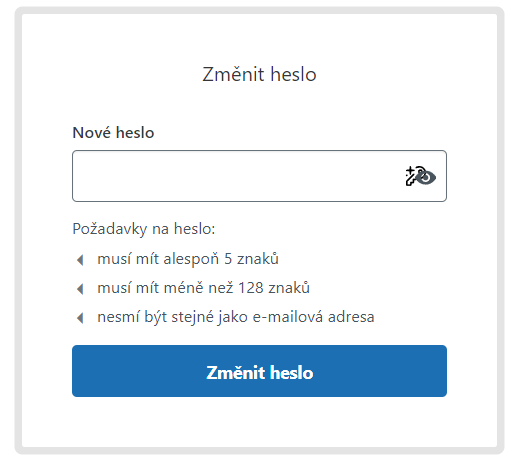Click the "Nové heslo" field label
Image resolution: width=521 pixels, height=463 pixels.
click(113, 133)
